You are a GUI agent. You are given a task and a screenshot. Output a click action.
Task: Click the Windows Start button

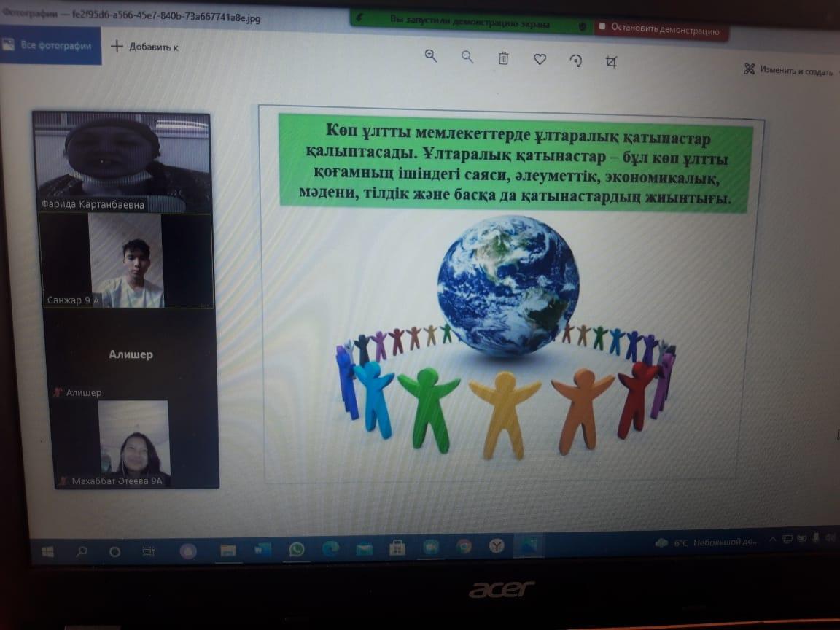pos(48,552)
